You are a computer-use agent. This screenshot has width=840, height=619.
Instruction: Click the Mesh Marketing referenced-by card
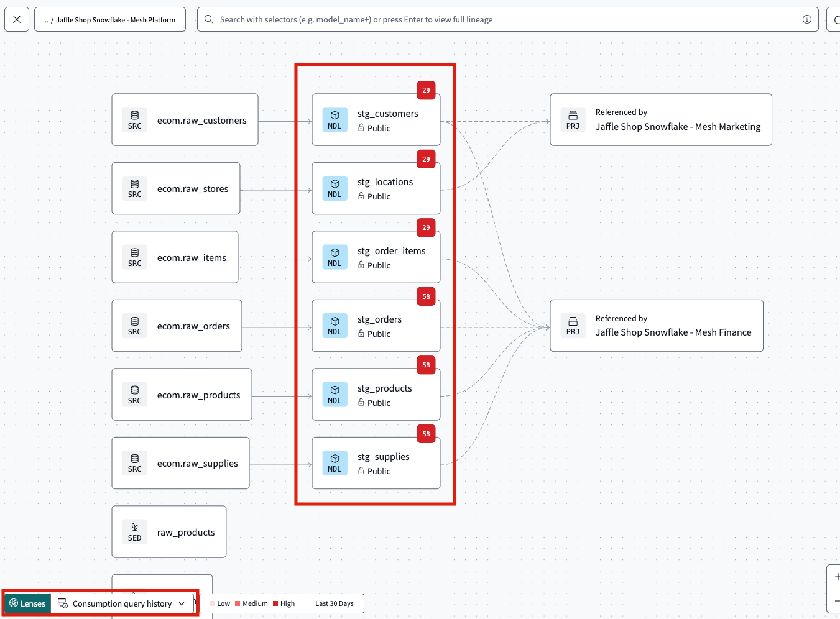pos(660,119)
